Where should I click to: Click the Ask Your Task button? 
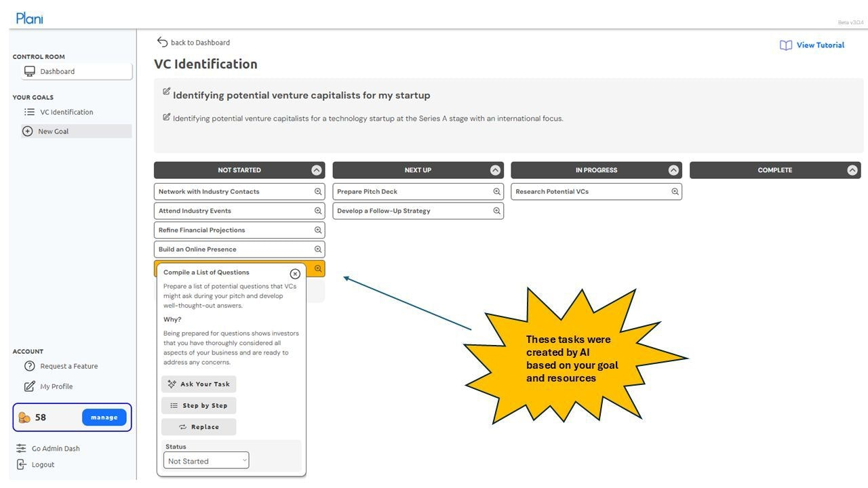(x=199, y=384)
